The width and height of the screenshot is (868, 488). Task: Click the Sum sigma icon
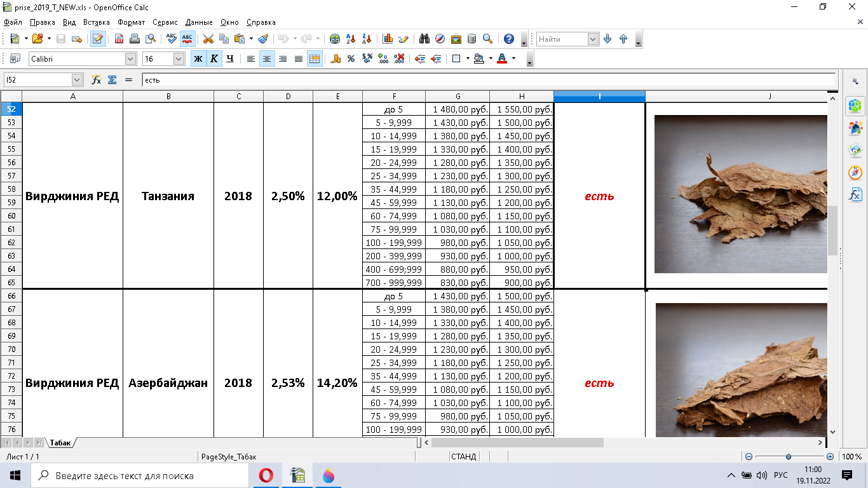coord(112,79)
